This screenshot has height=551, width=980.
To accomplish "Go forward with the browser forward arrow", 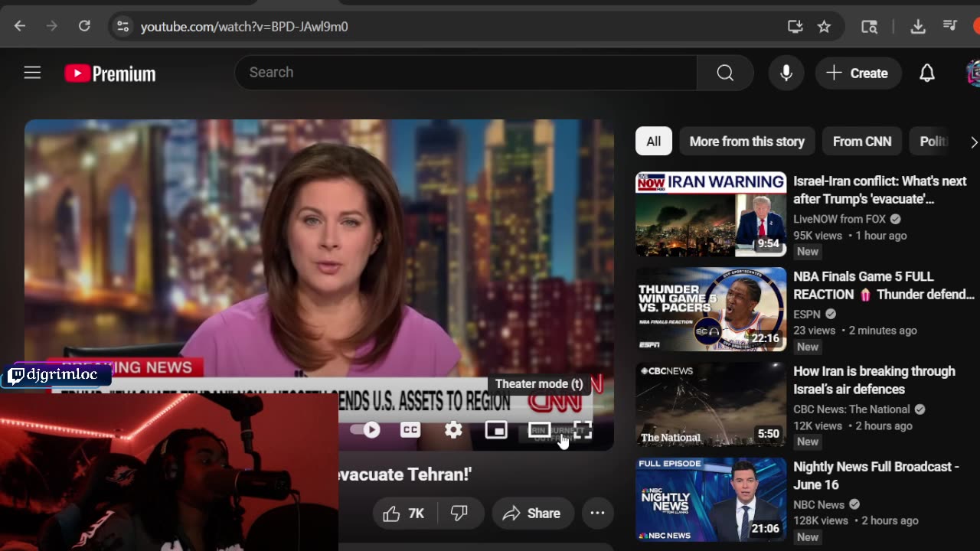I will click(52, 26).
